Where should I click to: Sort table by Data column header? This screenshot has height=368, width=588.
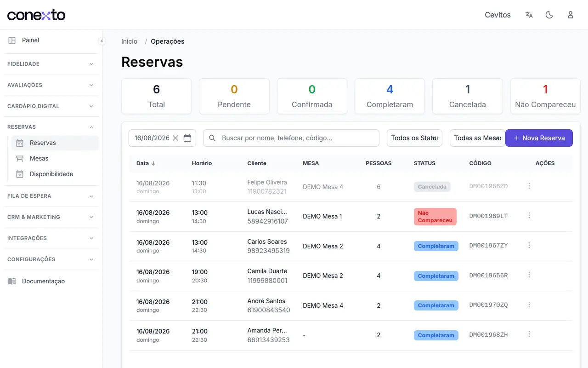(146, 163)
